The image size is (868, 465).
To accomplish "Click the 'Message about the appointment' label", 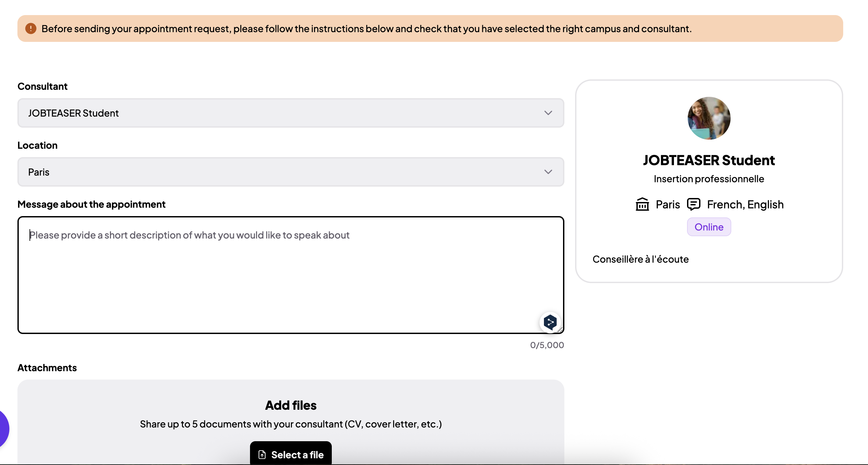I will pos(91,204).
